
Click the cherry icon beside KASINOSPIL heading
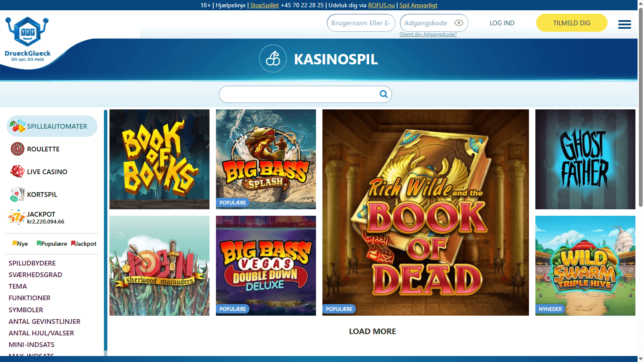pyautogui.click(x=273, y=58)
